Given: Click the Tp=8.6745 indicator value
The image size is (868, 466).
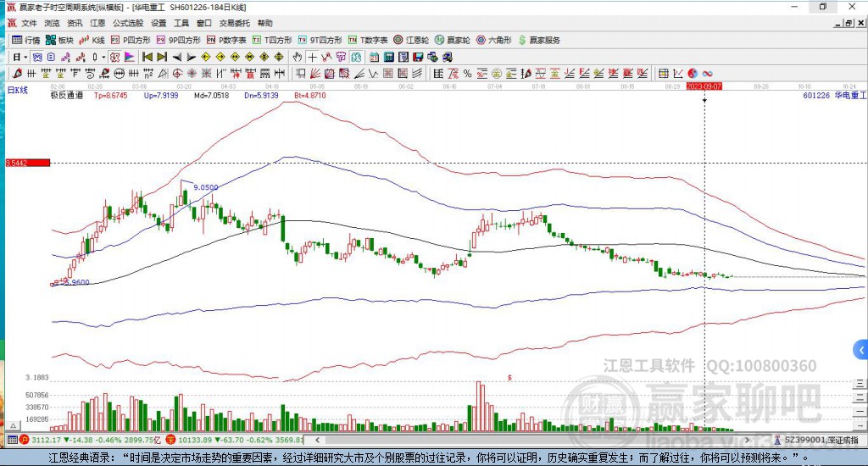Looking at the screenshot, I should 111,95.
